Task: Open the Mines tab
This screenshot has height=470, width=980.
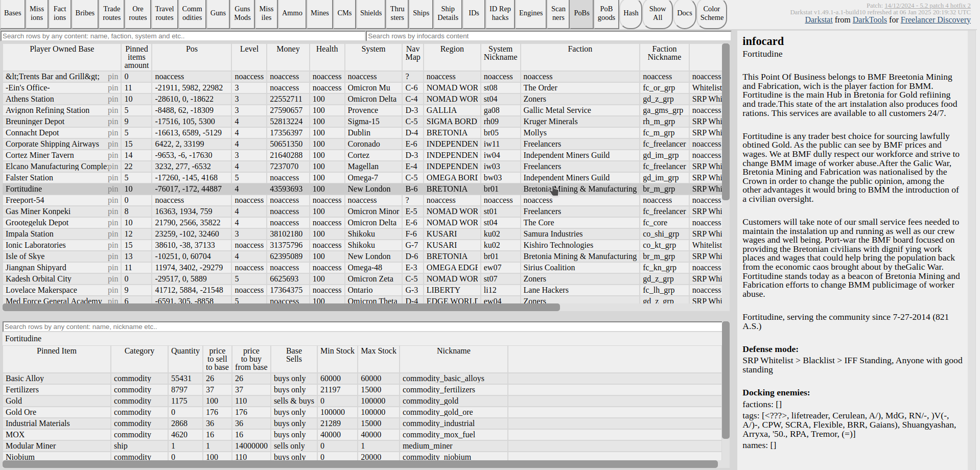Action: pos(320,13)
